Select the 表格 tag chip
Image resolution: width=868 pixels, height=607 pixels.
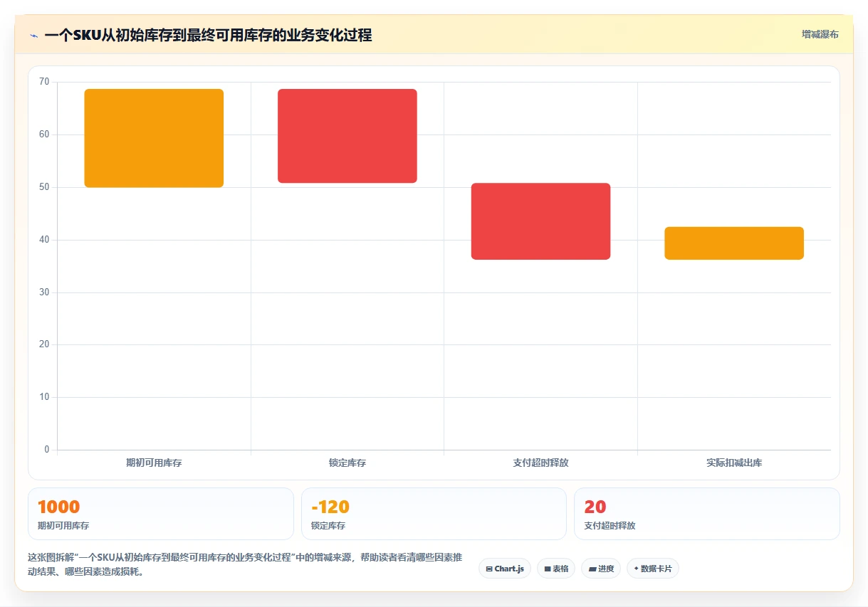556,569
